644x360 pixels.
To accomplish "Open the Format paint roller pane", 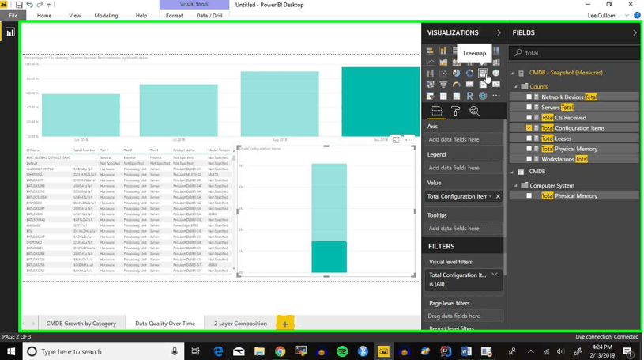I will coord(455,111).
